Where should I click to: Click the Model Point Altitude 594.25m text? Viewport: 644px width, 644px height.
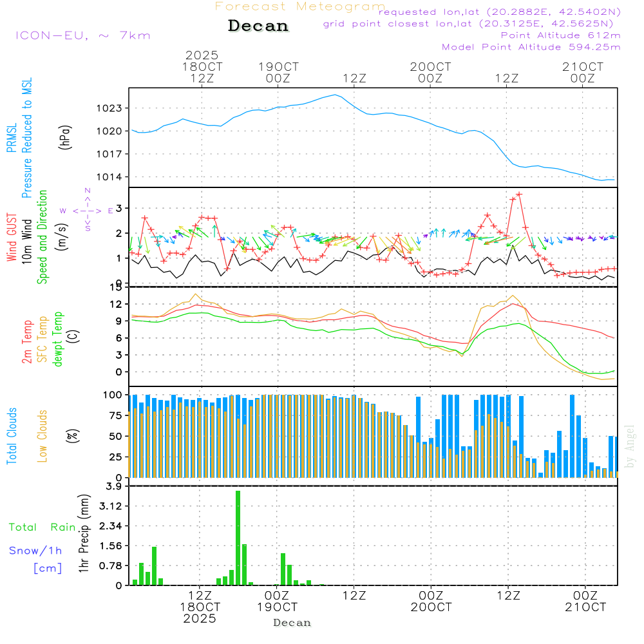531,47
